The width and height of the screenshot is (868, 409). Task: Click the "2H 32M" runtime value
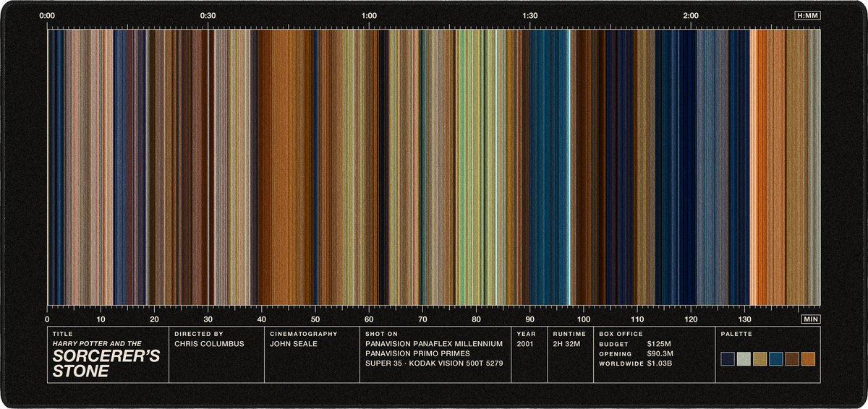[x=567, y=344]
